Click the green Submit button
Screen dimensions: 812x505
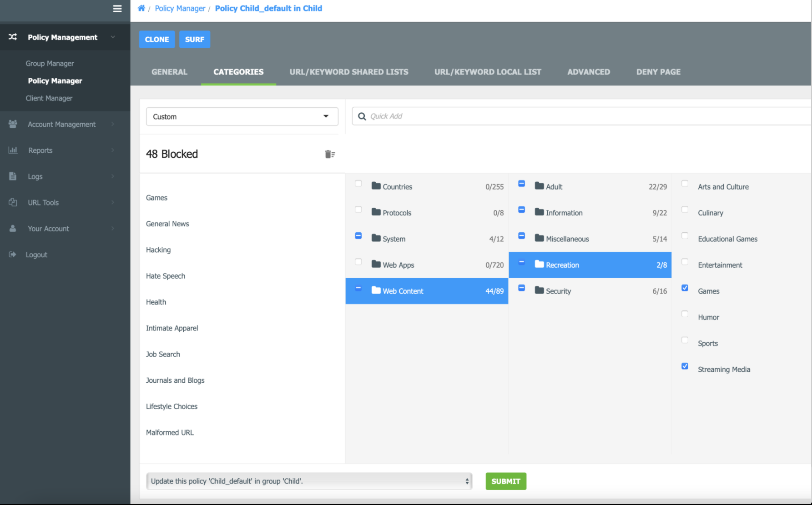(506, 481)
